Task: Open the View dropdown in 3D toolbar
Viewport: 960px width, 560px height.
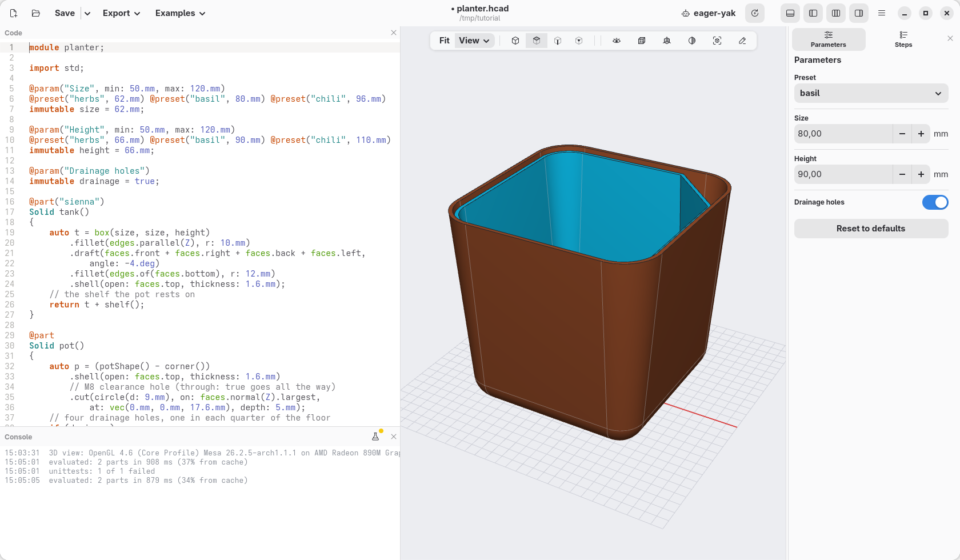Action: [474, 41]
